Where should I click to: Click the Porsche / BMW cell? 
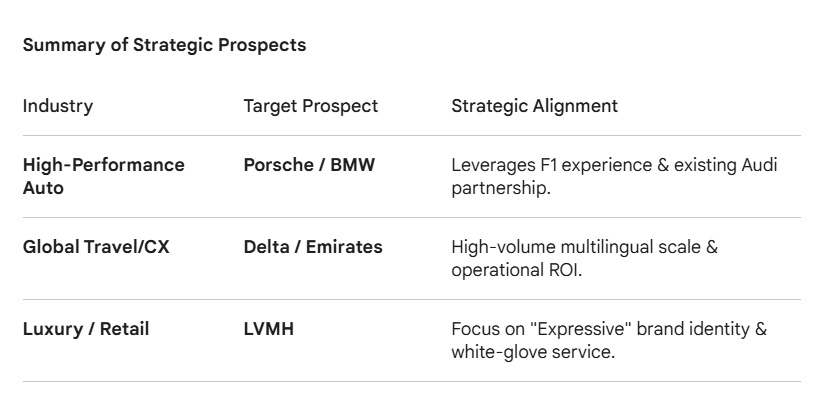[x=309, y=165]
